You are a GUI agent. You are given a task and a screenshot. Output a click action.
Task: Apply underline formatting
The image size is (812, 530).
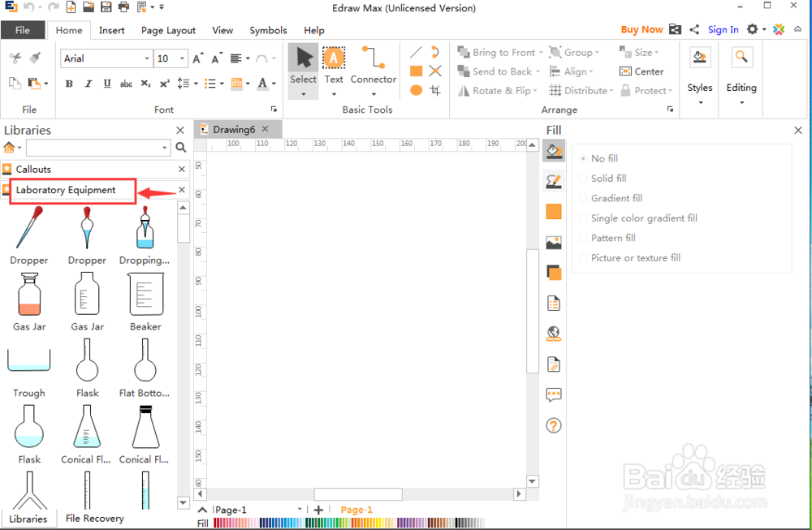tap(107, 84)
